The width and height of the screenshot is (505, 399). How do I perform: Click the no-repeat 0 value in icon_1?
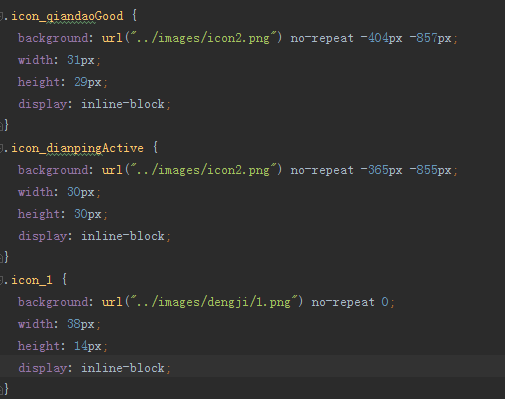(x=350, y=302)
